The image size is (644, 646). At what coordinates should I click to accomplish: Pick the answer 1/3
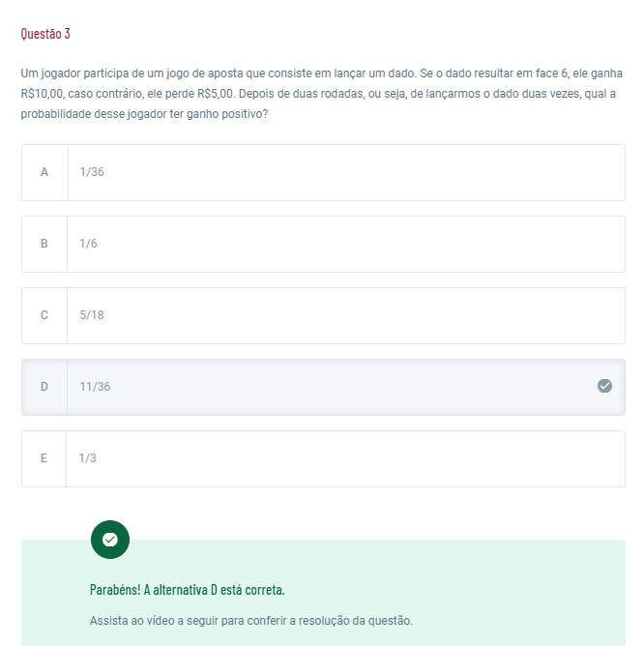(88, 458)
